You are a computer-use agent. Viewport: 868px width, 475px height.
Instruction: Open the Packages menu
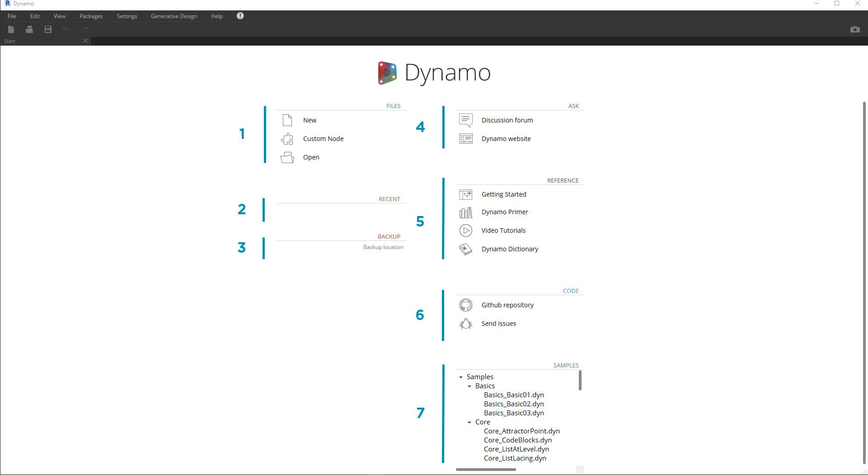coord(90,16)
